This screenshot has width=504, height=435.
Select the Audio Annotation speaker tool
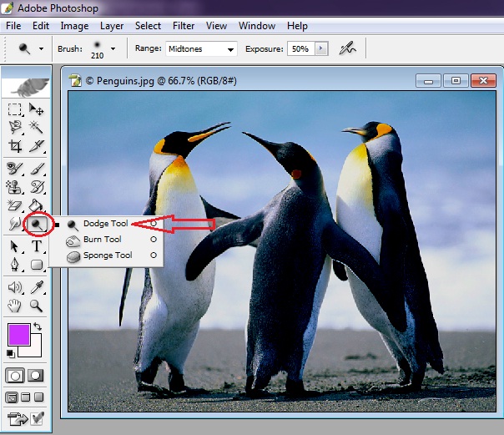pyautogui.click(x=14, y=287)
